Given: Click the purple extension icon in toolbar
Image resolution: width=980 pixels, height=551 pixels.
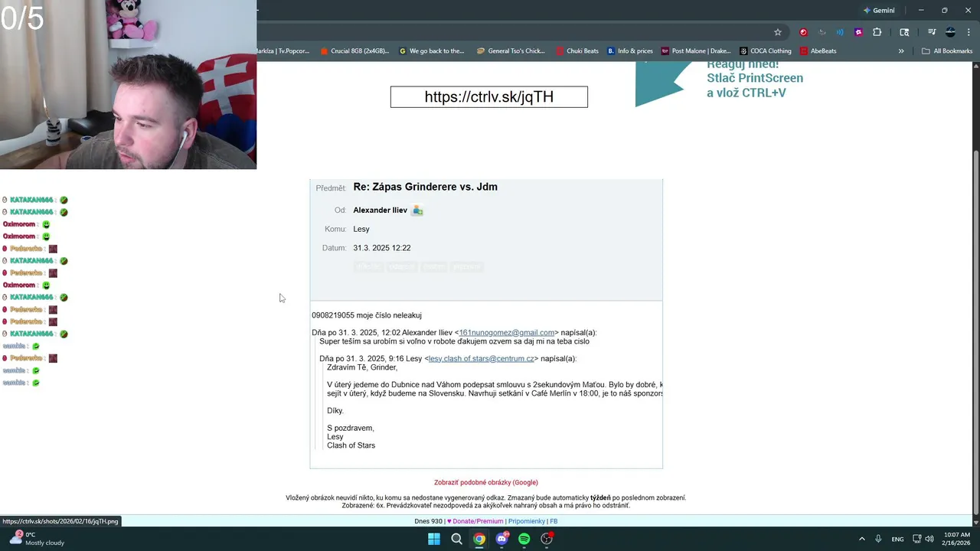Looking at the screenshot, I should point(858,32).
